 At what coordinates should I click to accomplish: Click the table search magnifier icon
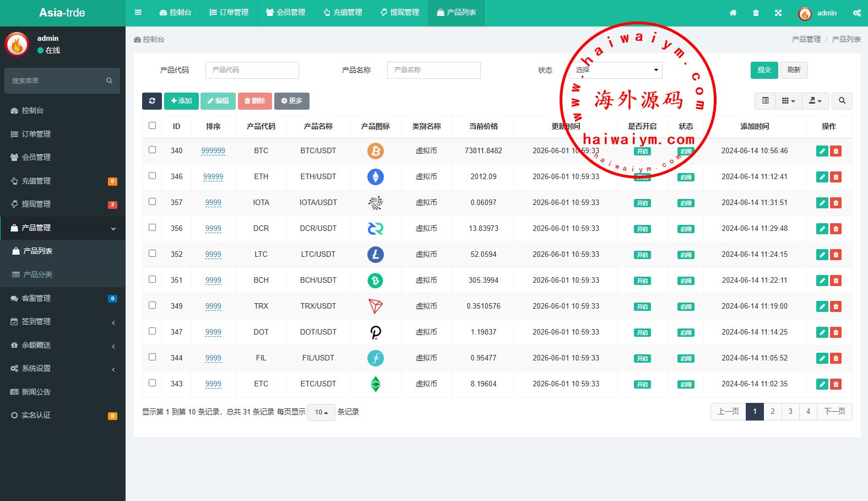coord(842,101)
